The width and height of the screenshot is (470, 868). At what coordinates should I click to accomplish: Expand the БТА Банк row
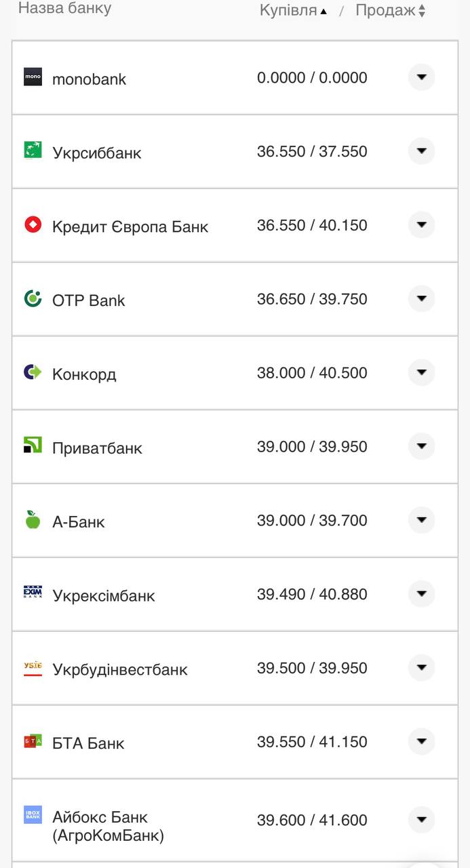click(421, 742)
